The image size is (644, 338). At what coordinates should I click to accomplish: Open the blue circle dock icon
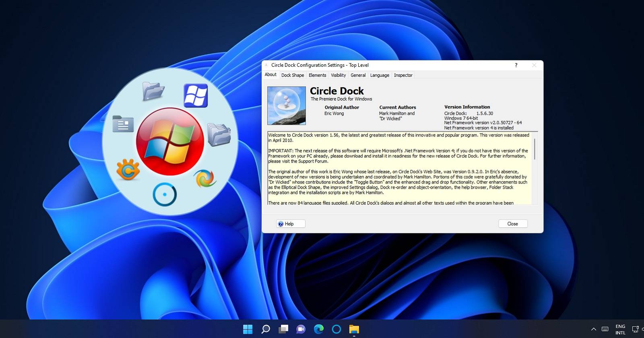click(165, 195)
